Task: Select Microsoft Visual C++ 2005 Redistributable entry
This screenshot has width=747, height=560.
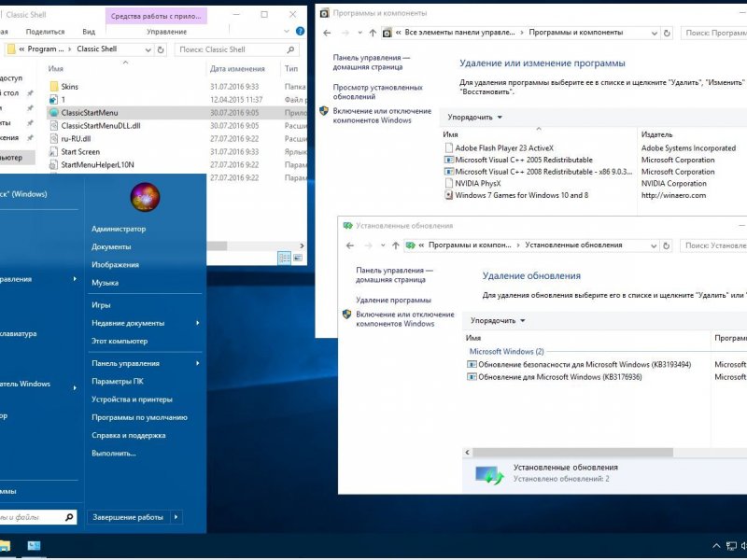Action: point(518,160)
